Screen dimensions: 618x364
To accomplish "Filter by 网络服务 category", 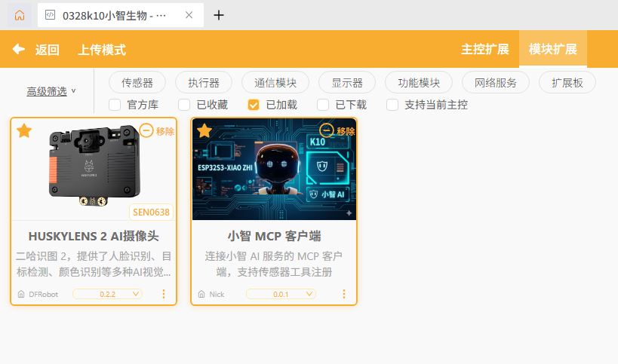I will point(496,83).
